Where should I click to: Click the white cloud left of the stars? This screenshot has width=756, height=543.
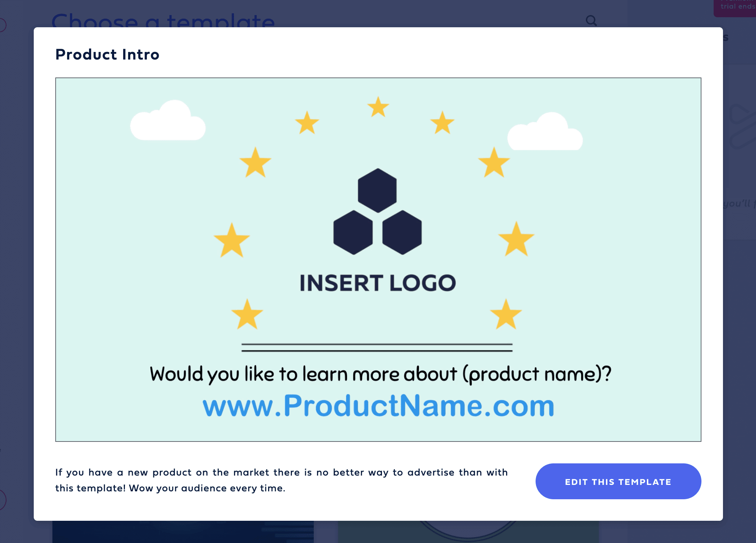(168, 122)
